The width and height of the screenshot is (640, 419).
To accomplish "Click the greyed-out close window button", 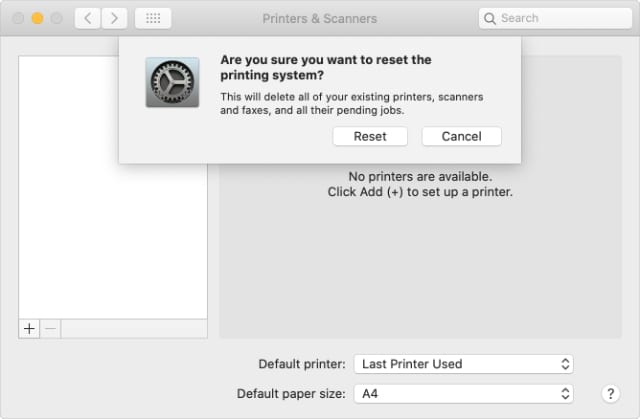I will click(18, 18).
